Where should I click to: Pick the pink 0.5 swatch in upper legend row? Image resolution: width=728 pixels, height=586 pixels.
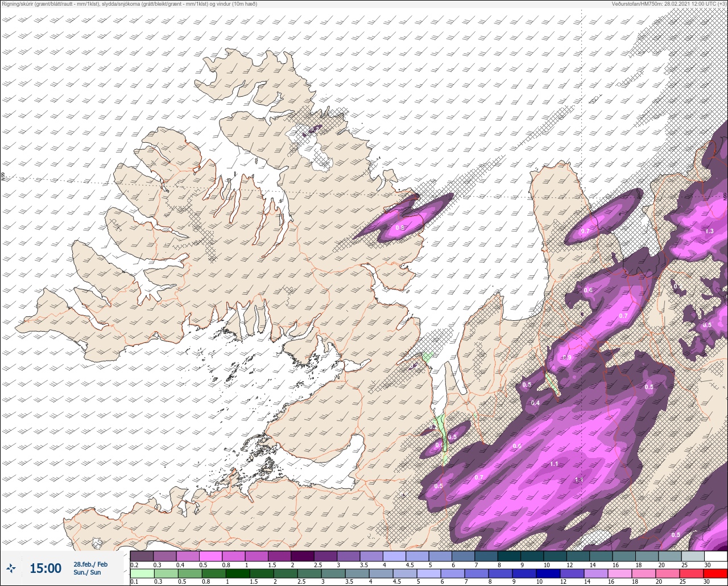pos(210,556)
